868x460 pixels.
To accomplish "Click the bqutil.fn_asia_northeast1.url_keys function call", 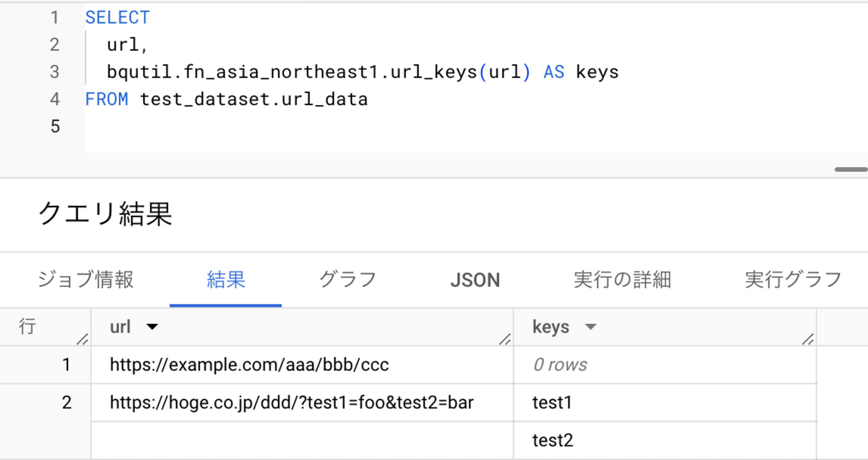I will click(x=319, y=72).
